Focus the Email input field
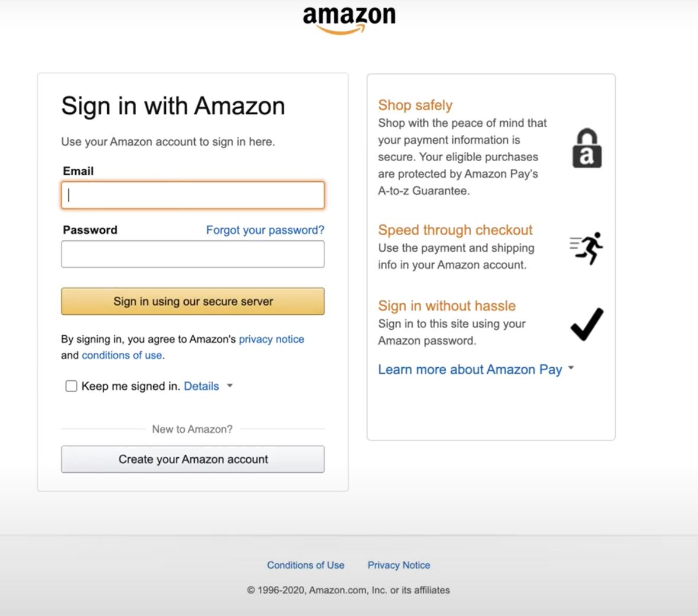This screenshot has height=616, width=698. (192, 195)
